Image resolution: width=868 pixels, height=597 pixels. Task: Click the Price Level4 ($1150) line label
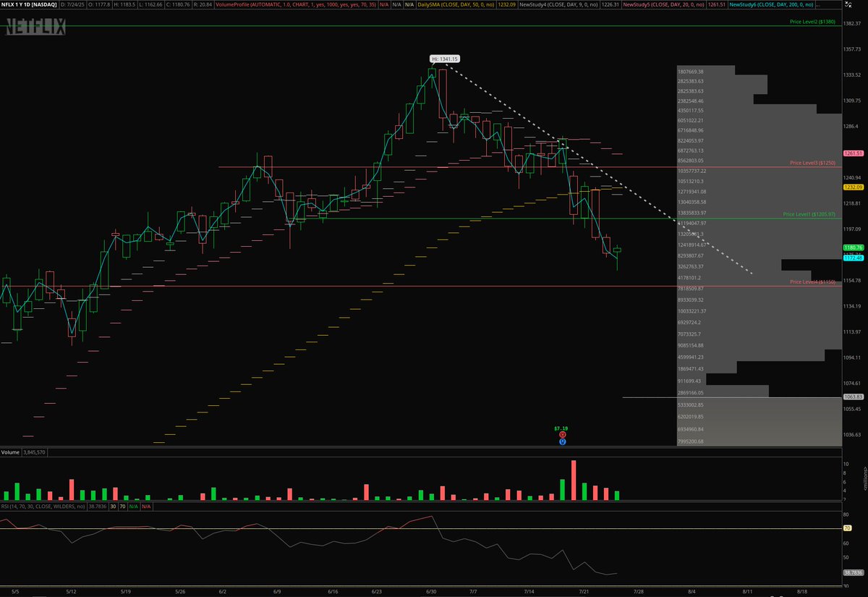[813, 281]
